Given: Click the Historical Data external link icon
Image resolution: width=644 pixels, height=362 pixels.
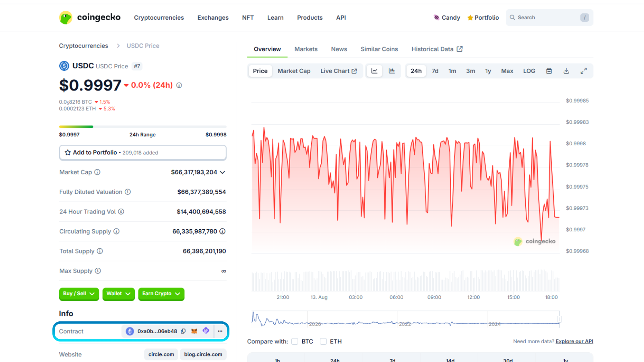Looking at the screenshot, I should tap(460, 49).
